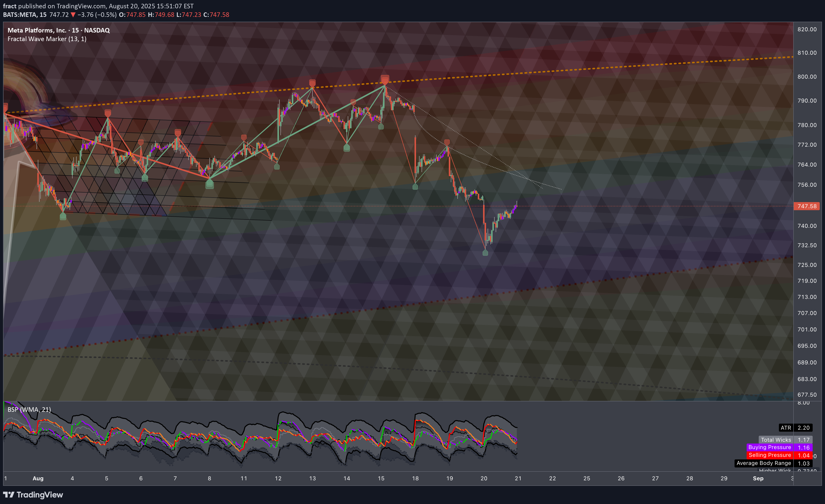Click the 'Average Body Range' legend label
Screen dimensions: 825x504
tap(764, 463)
